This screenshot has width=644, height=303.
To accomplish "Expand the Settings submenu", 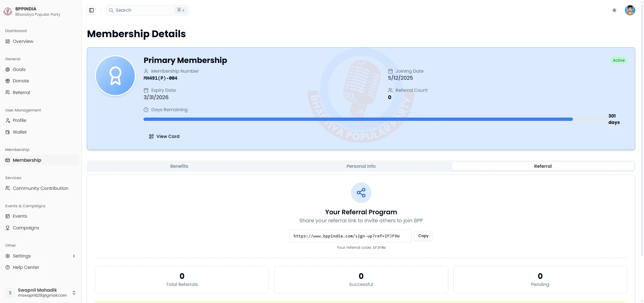I will tap(41, 256).
